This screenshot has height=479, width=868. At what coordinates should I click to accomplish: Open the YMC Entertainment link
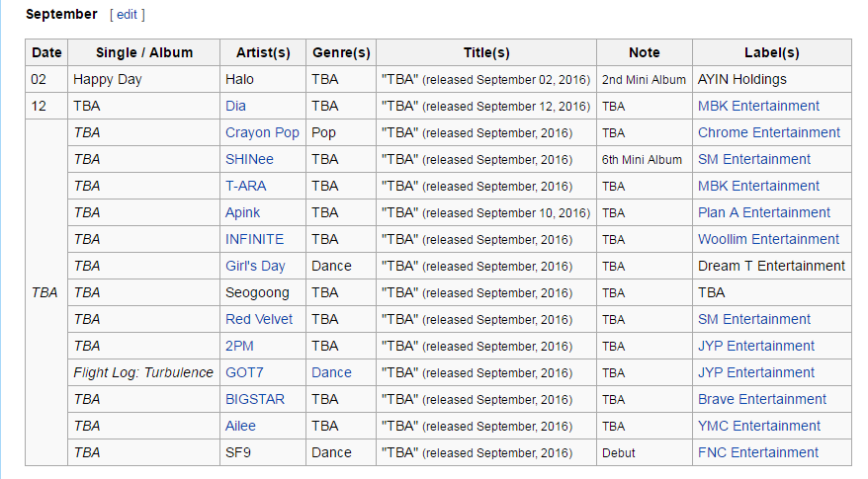(x=759, y=426)
